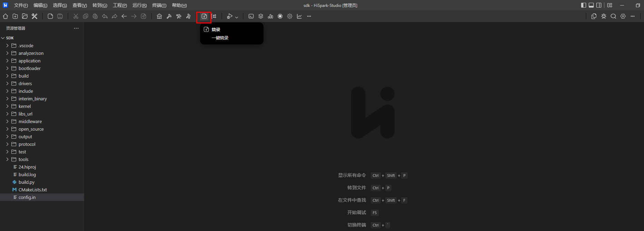Toggle the secondary sidebar layout button
Image resolution: width=644 pixels, height=231 pixels.
pos(599,5)
